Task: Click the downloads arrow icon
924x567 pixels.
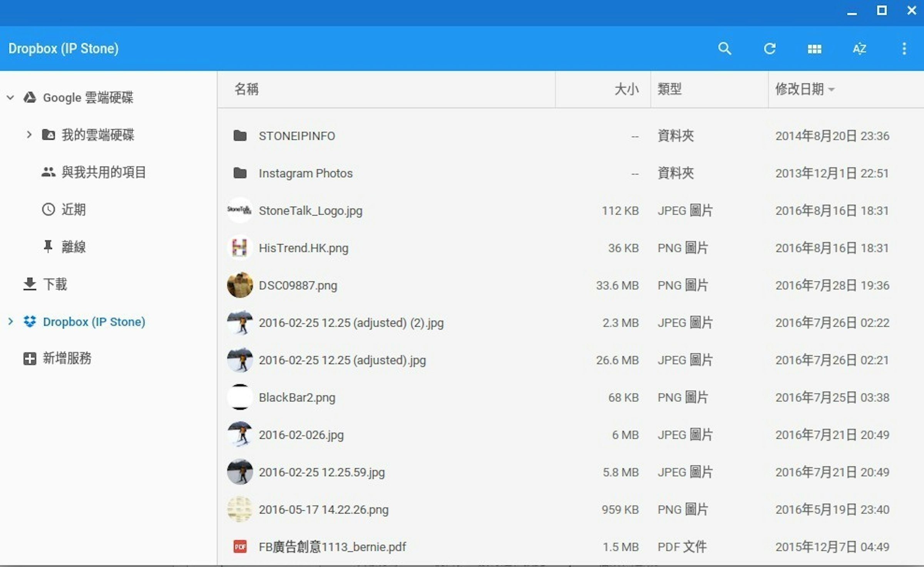Action: (30, 284)
